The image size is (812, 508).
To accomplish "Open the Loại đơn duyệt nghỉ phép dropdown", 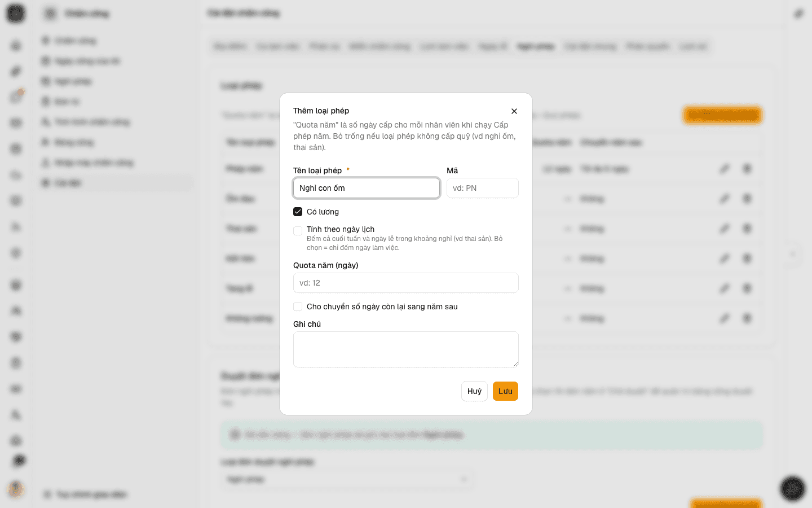I will pyautogui.click(x=347, y=479).
